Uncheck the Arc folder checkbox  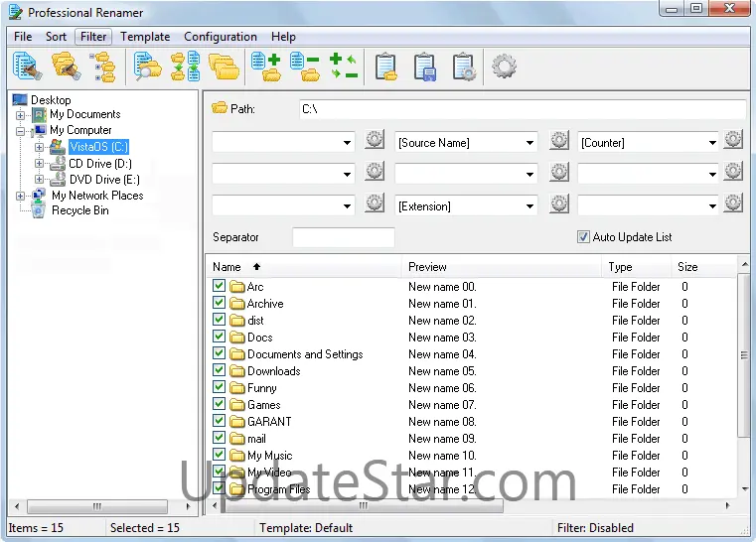pyautogui.click(x=219, y=286)
